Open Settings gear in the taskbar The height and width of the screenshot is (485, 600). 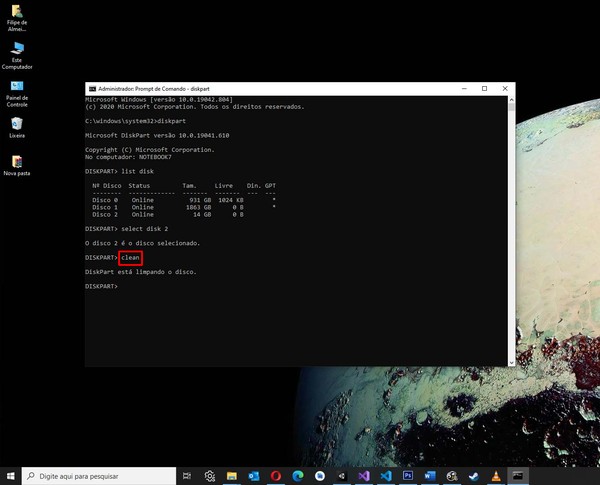point(210,476)
